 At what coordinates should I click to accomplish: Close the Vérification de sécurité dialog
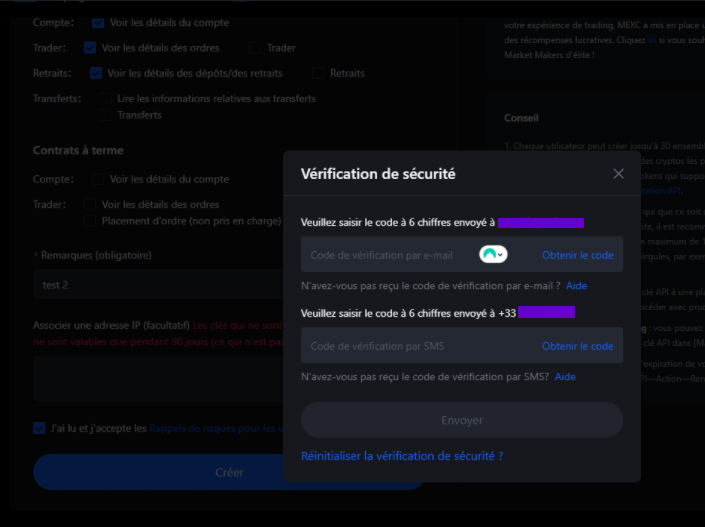pos(618,174)
